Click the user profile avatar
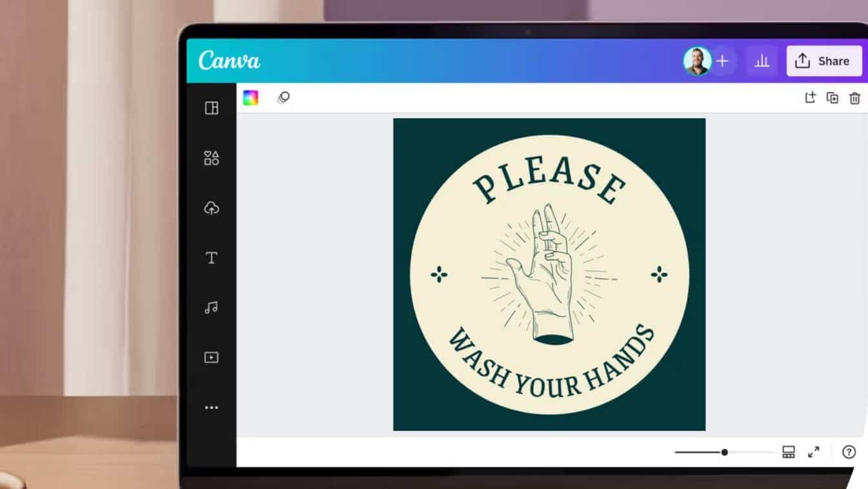The width and height of the screenshot is (868, 489). pyautogui.click(x=697, y=61)
